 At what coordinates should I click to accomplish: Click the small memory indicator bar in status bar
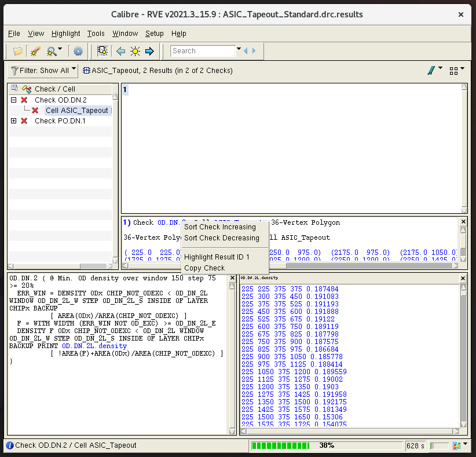coord(439,446)
